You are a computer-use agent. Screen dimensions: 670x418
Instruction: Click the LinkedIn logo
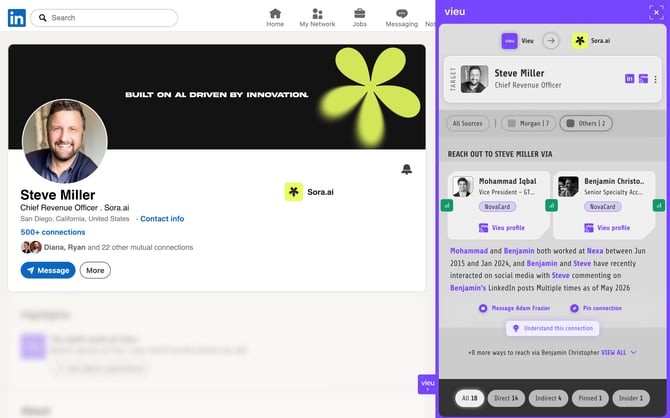(17, 18)
